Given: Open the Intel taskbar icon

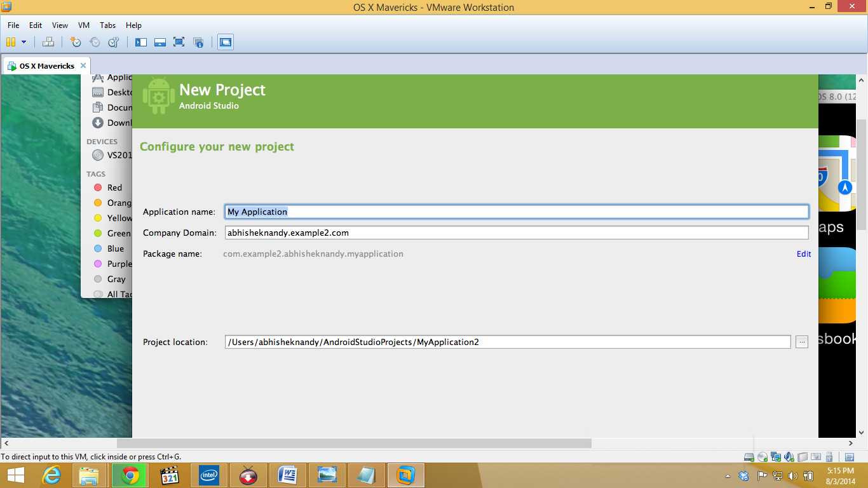Looking at the screenshot, I should point(208,475).
